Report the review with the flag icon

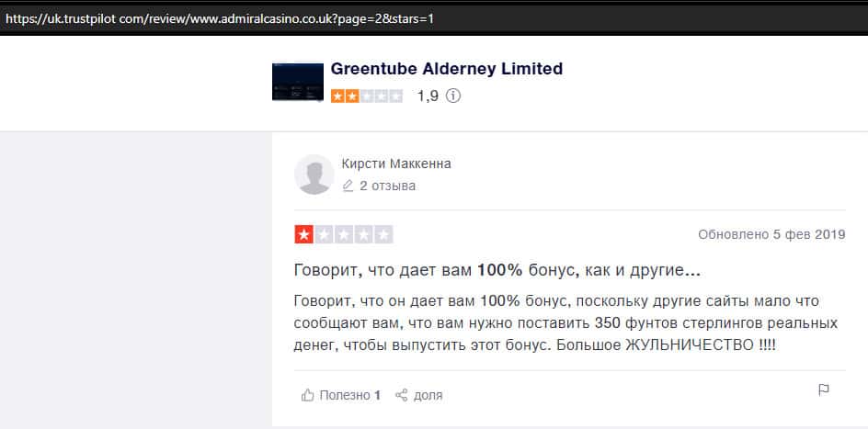tap(824, 390)
